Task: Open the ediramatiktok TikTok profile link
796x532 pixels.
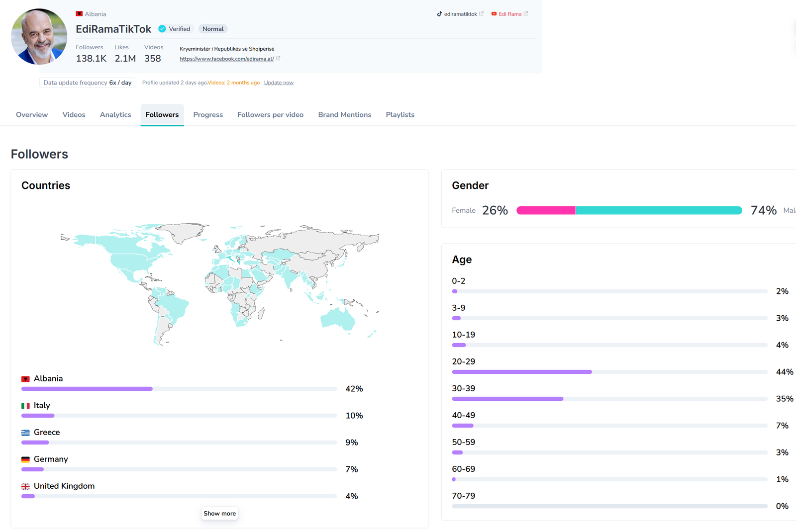Action: (460, 14)
